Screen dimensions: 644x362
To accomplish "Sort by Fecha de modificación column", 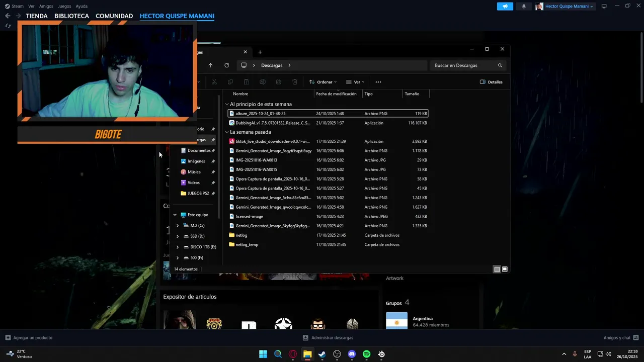I will (x=337, y=94).
